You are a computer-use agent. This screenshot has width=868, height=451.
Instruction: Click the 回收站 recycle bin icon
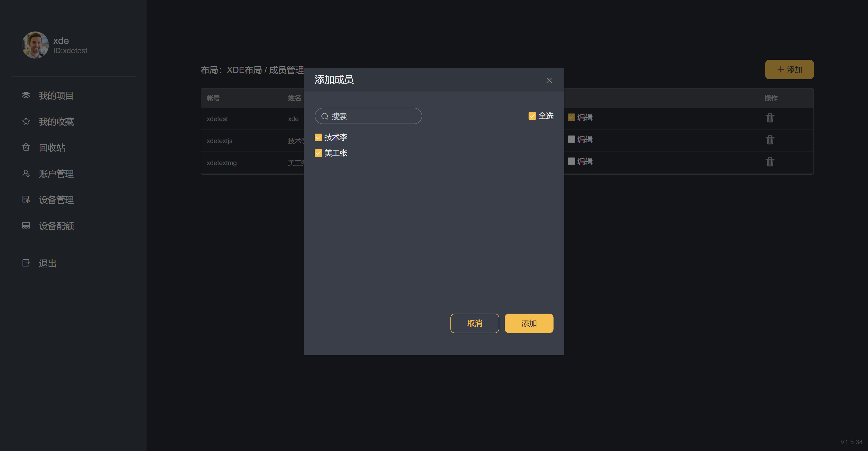point(26,147)
